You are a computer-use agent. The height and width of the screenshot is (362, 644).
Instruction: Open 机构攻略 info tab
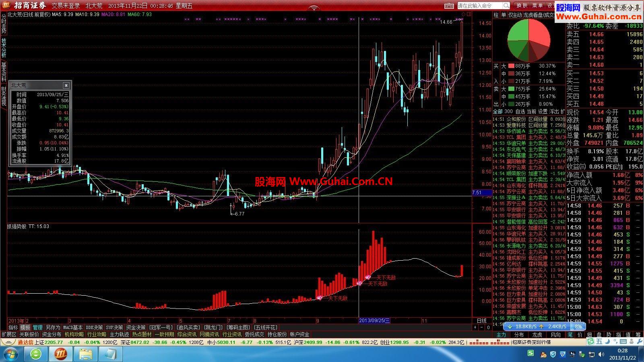coord(74,335)
